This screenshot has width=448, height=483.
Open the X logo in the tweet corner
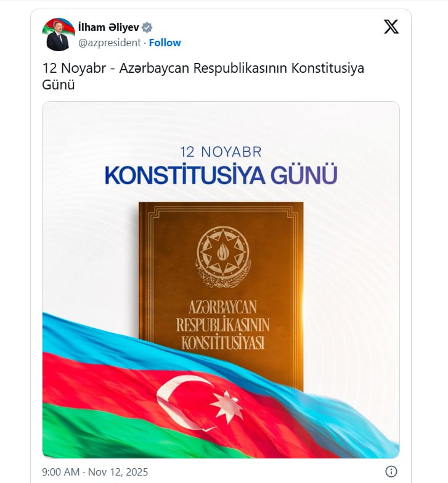tap(391, 27)
